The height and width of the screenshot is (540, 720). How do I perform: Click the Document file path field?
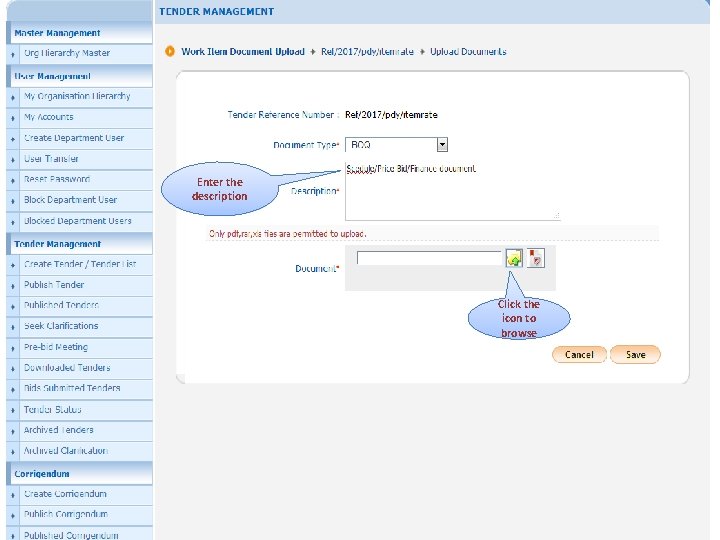[429, 258]
